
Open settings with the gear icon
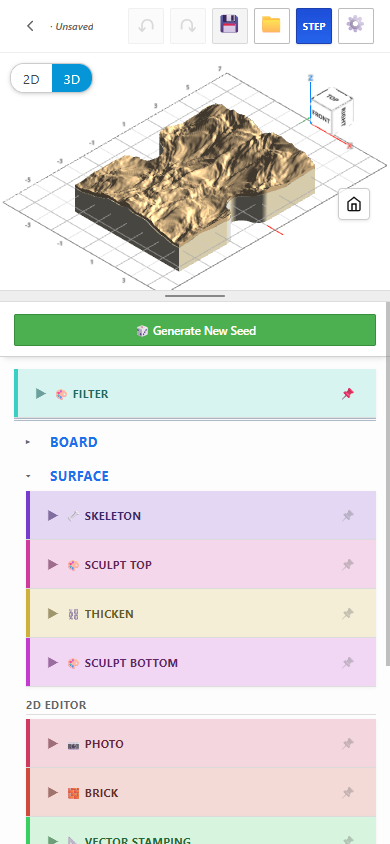point(356,26)
